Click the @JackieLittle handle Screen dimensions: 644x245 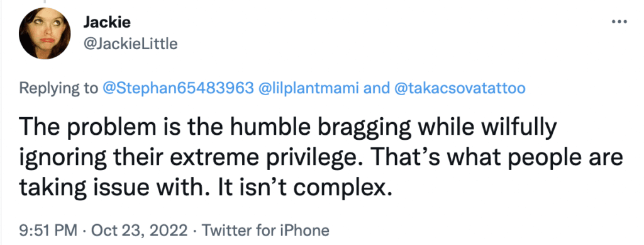click(x=130, y=43)
